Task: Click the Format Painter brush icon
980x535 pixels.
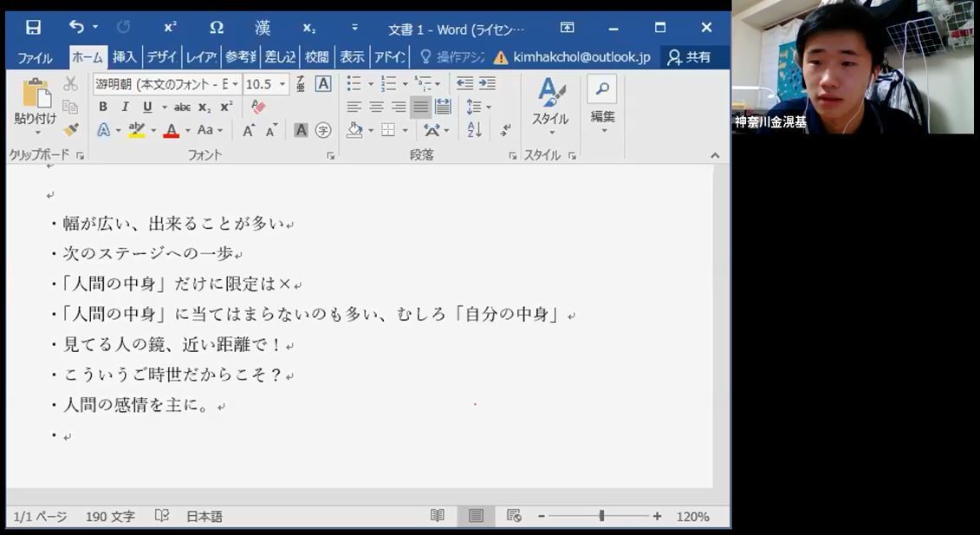Action: click(71, 130)
